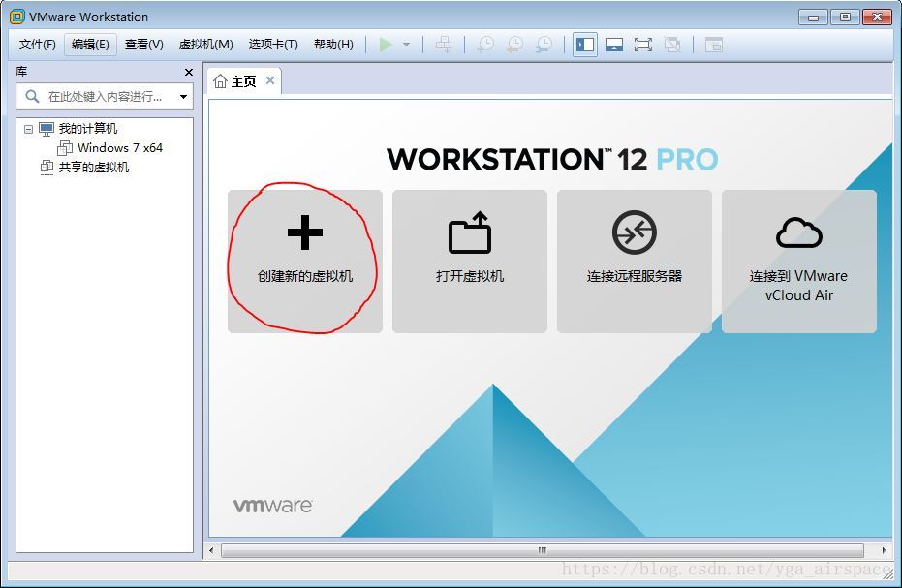Toggle the show library sidebar icon
902x588 pixels.
pyautogui.click(x=585, y=45)
